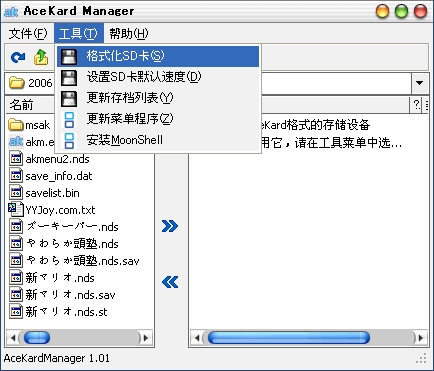Click the icon beside 安装MoonShell
The height and width of the screenshot is (371, 434).
(69, 141)
